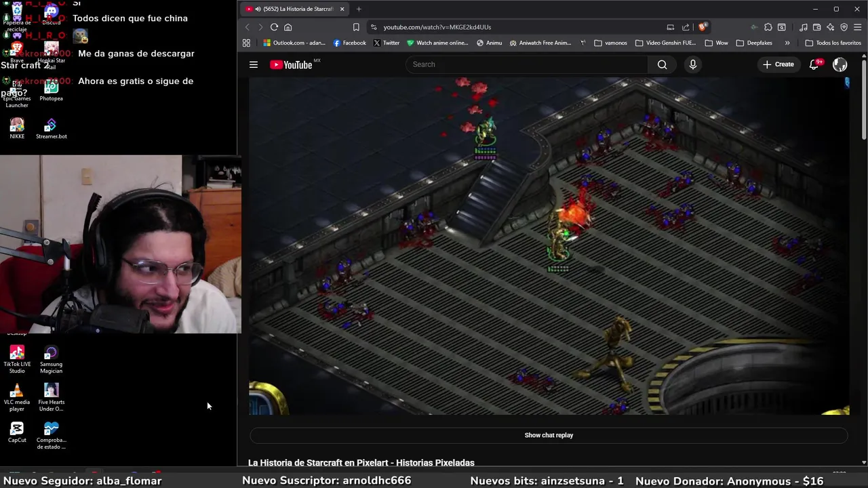The image size is (868, 488).
Task: Click the address bar URL
Action: [437, 27]
